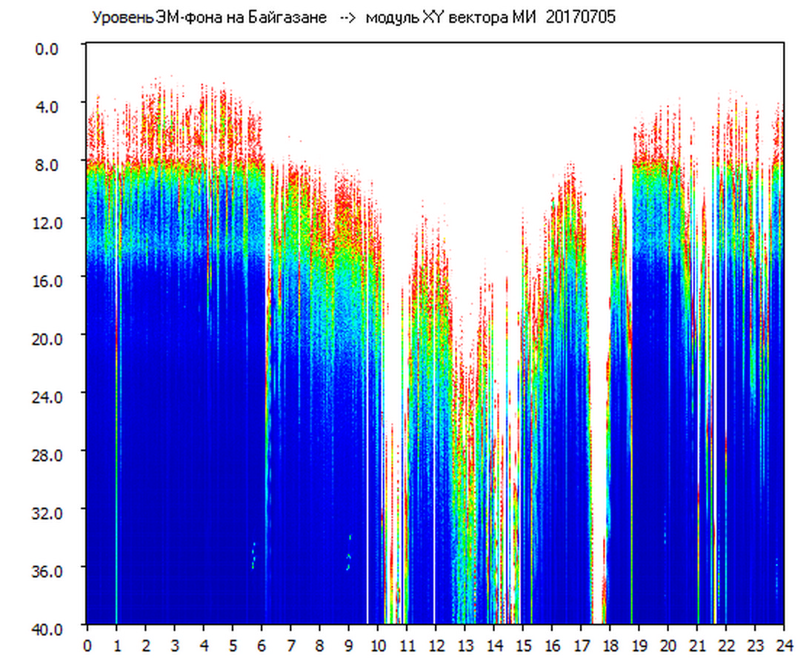Click the hour 6 label on x-axis
This screenshot has height=667, width=812.
[262, 645]
